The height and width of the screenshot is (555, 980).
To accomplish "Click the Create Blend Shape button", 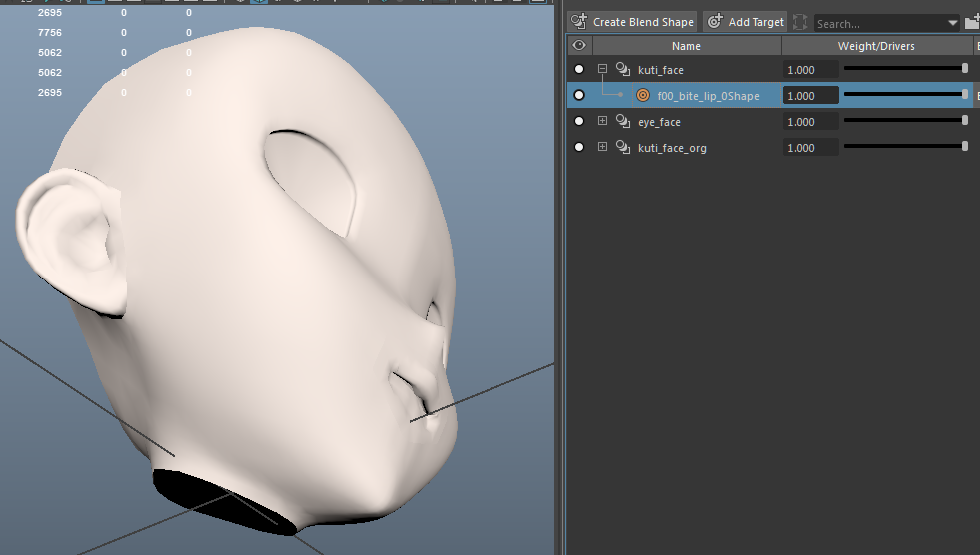I will click(x=632, y=22).
